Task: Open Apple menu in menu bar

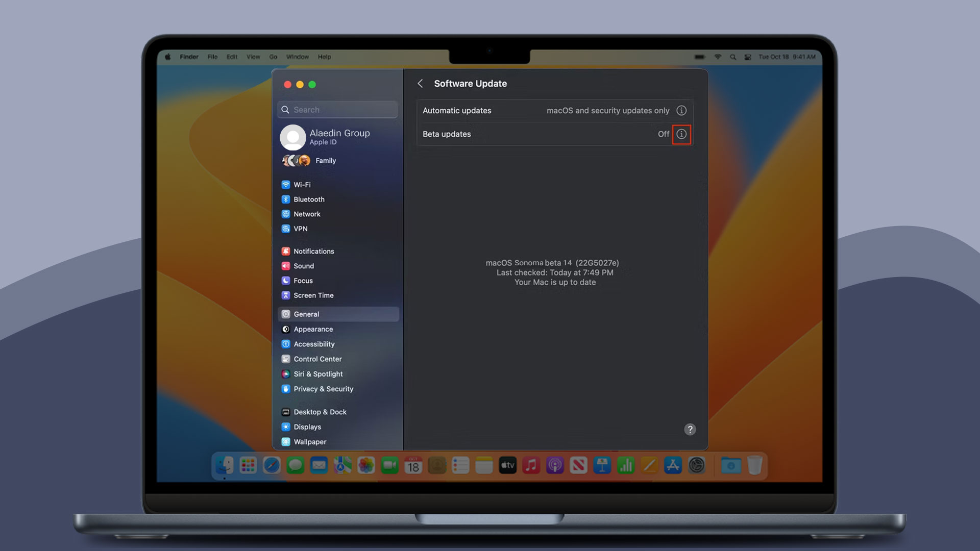Action: pyautogui.click(x=168, y=57)
